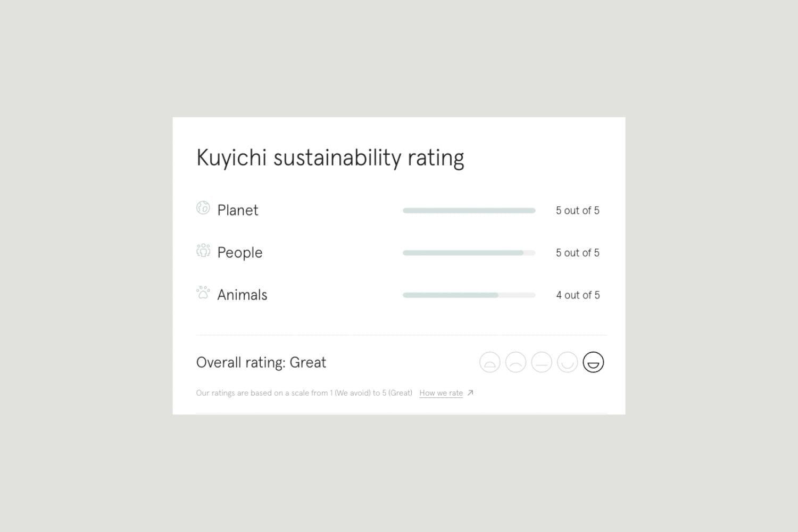
Task: Select the smiling face rating icon
Action: (x=567, y=362)
